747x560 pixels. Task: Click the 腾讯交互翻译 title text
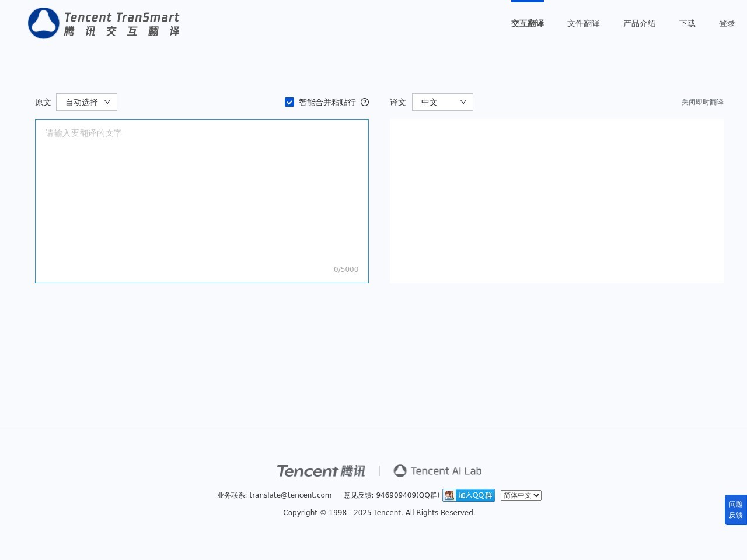click(x=121, y=32)
